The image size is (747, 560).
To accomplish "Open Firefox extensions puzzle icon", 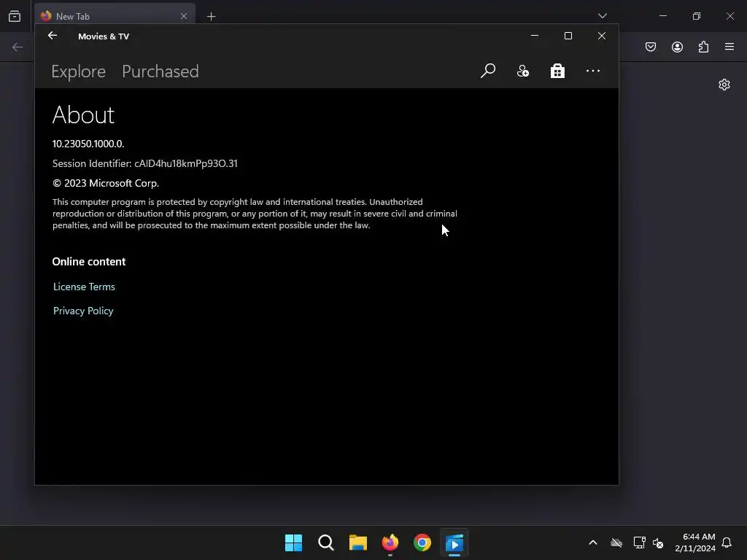I will point(703,47).
